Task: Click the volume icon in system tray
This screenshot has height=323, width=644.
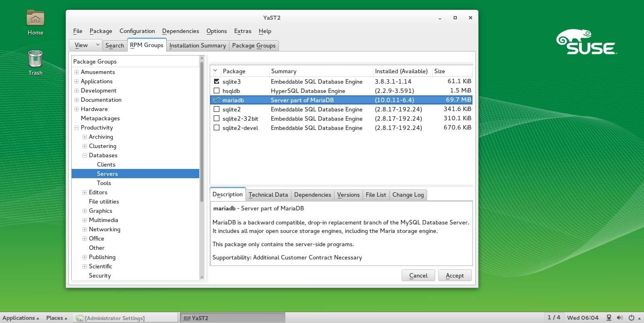Action: pyautogui.click(x=620, y=318)
